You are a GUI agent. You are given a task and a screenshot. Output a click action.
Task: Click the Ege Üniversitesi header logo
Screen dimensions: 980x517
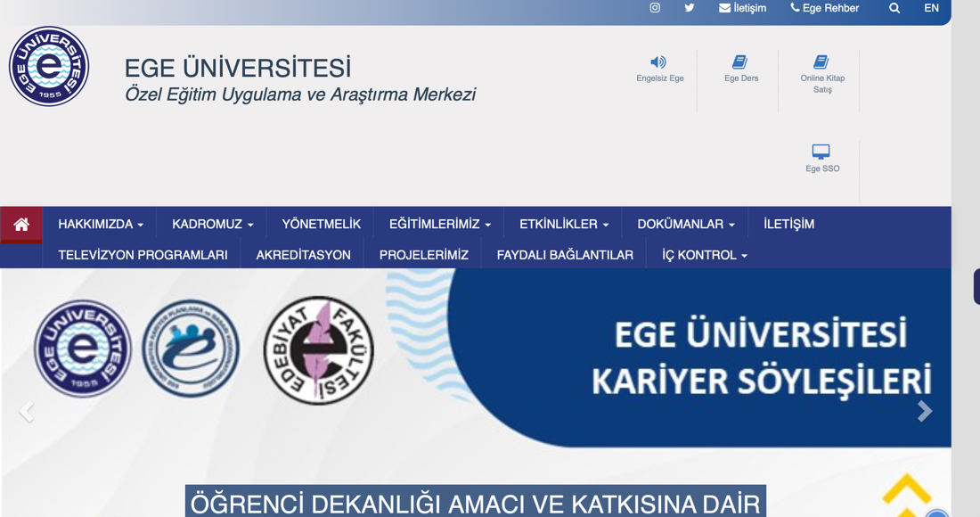pos(49,67)
